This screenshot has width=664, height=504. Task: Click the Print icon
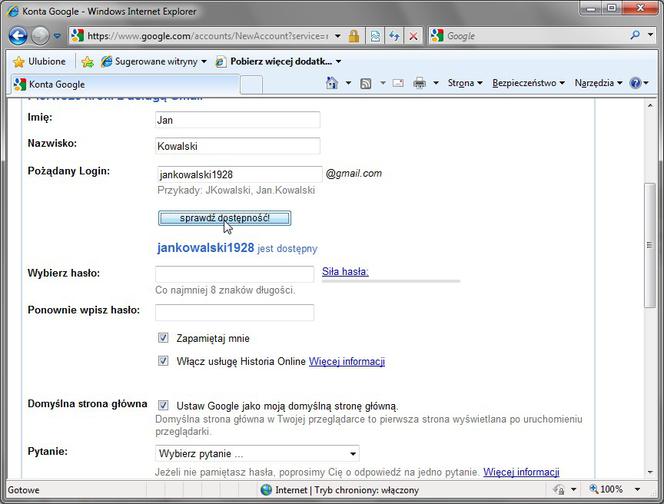419,83
